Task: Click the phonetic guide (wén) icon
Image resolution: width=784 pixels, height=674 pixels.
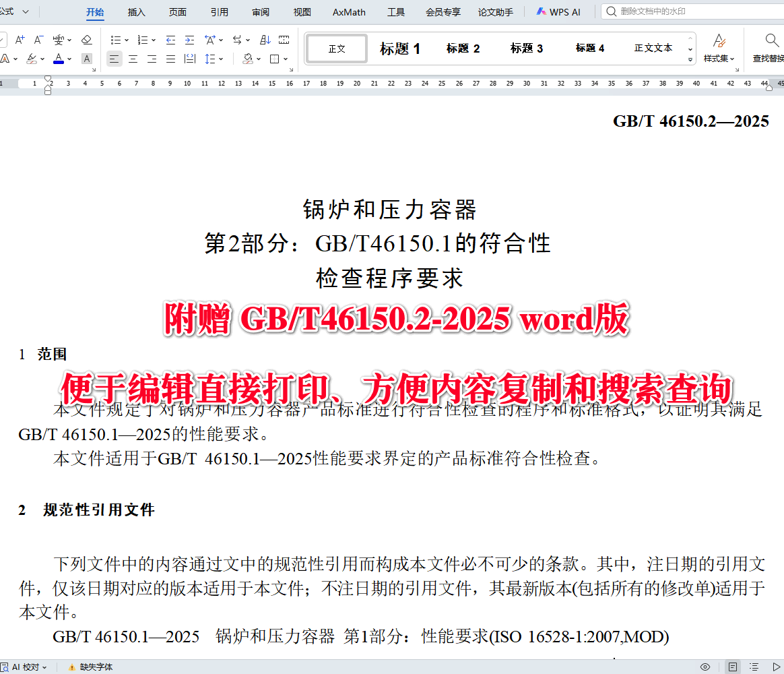Action: (x=58, y=40)
